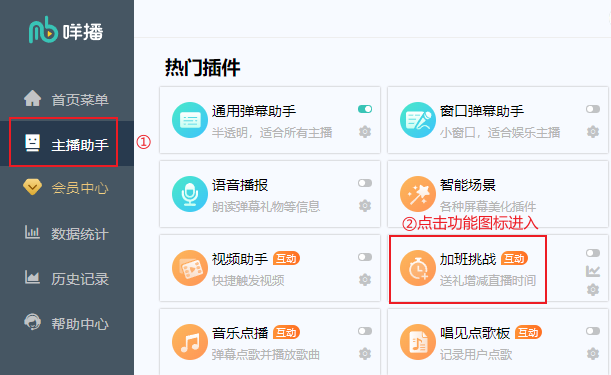Screen dimensions: 611x375
Task: View 加班挑战 statistics chart icon
Action: pyautogui.click(x=593, y=271)
